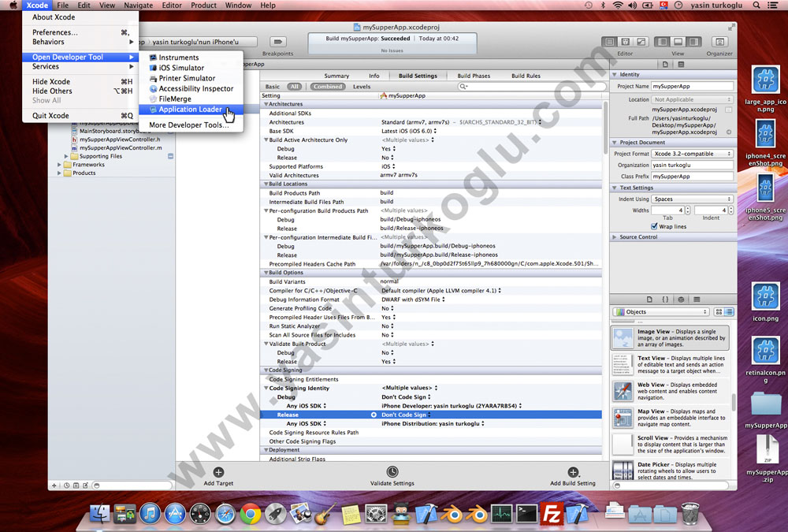Switch the library to icon grid view
Screen dimensions: 788x532
[719, 312]
